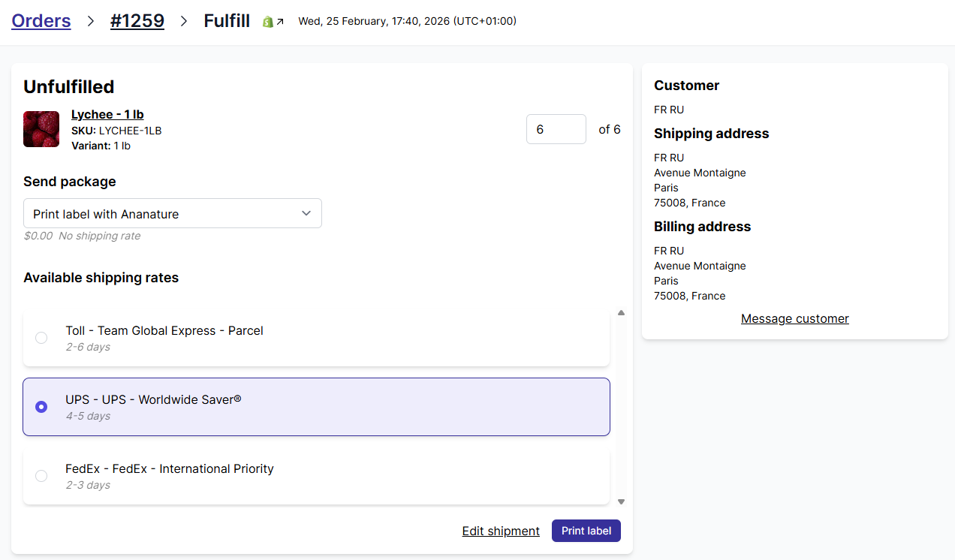Click the chevron between Orders and #1259
Image resolution: width=955 pixels, height=560 pixels.
pos(91,21)
